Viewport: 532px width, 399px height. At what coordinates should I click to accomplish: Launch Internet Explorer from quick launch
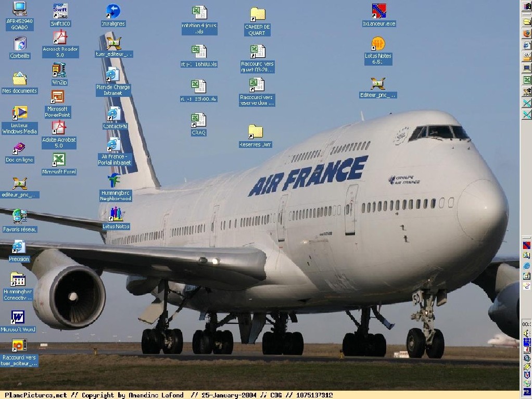(527, 266)
